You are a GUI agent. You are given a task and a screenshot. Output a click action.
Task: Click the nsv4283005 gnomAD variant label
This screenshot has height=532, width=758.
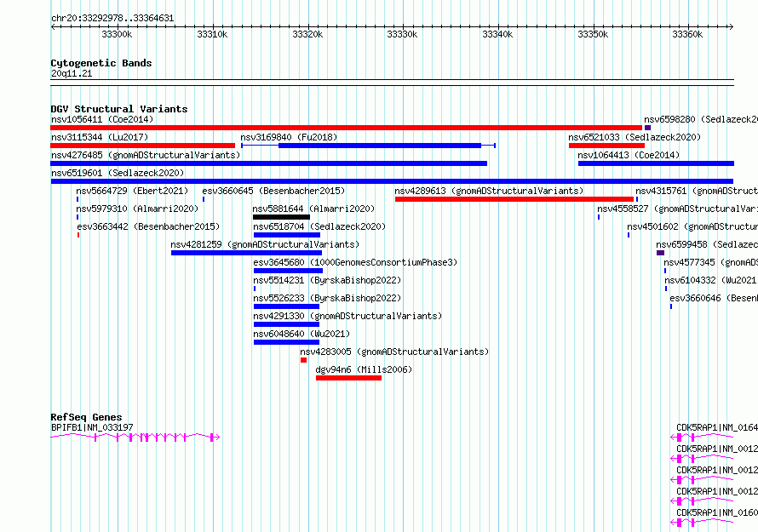pyautogui.click(x=394, y=352)
